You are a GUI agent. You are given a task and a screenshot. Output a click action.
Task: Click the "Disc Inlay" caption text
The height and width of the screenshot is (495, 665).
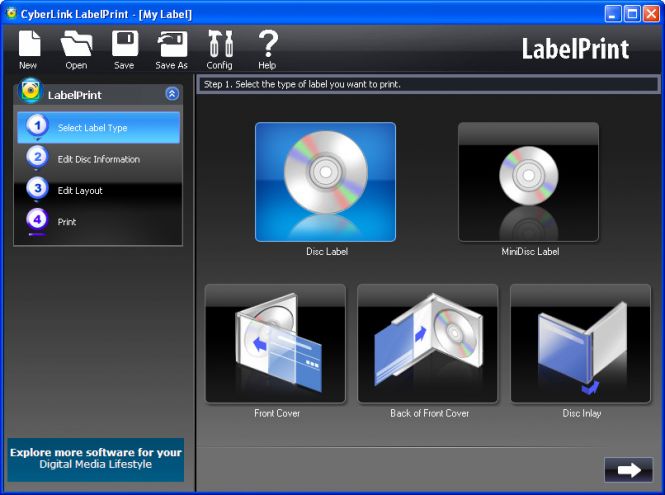pos(582,413)
